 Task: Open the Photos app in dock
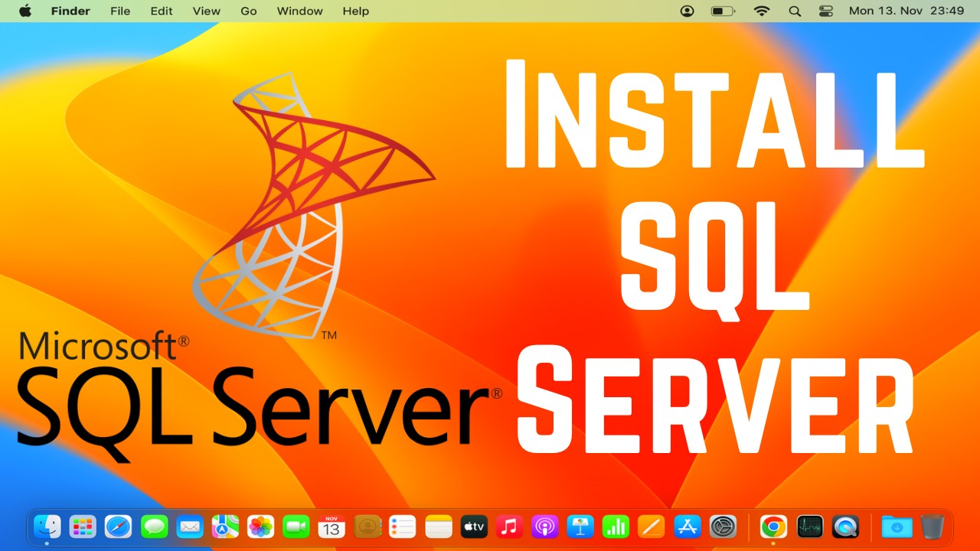pos(261,527)
